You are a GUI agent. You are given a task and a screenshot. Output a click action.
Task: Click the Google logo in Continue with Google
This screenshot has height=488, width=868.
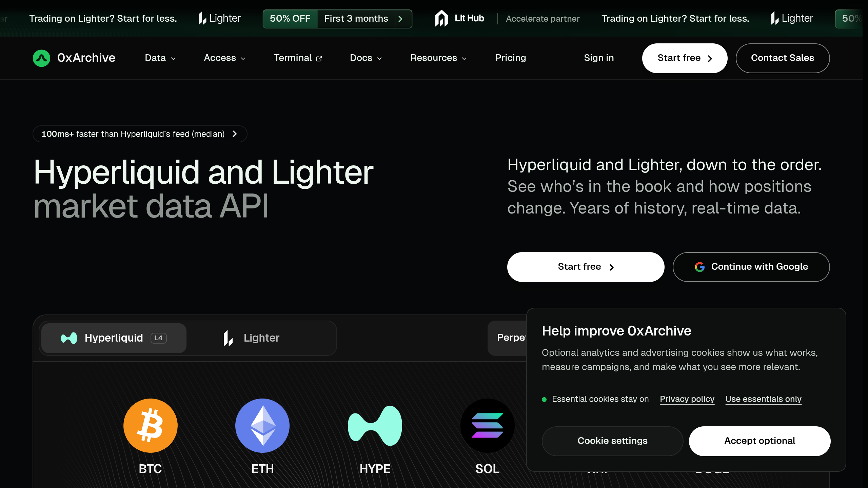699,267
